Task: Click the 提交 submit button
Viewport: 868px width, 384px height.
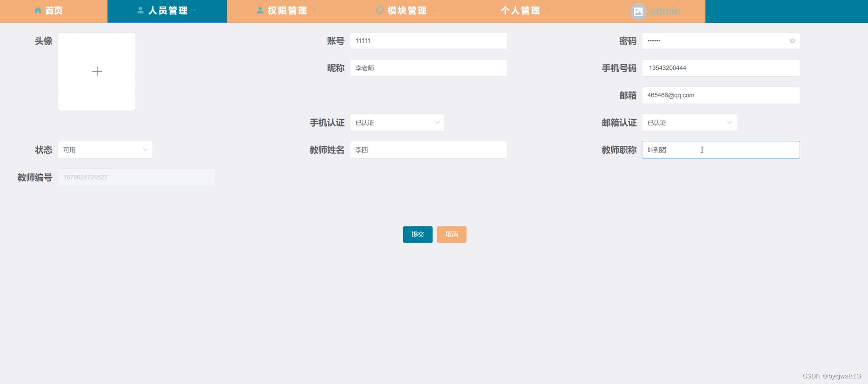Action: click(417, 234)
